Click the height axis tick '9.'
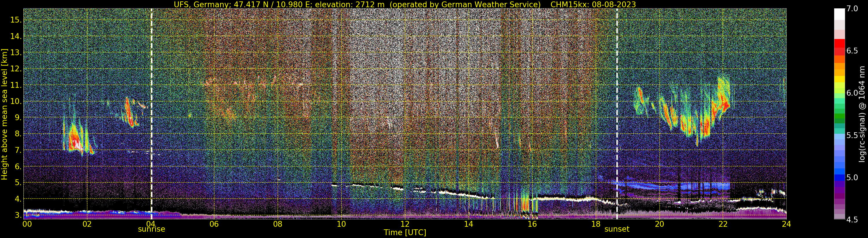Image resolution: width=868 pixels, height=238 pixels. (18, 118)
